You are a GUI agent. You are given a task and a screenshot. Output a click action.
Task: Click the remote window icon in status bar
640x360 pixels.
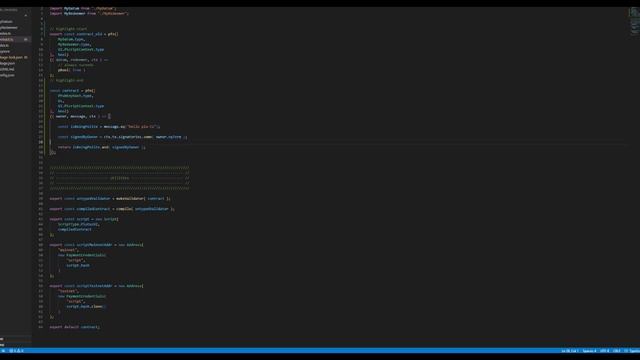(x=3, y=351)
